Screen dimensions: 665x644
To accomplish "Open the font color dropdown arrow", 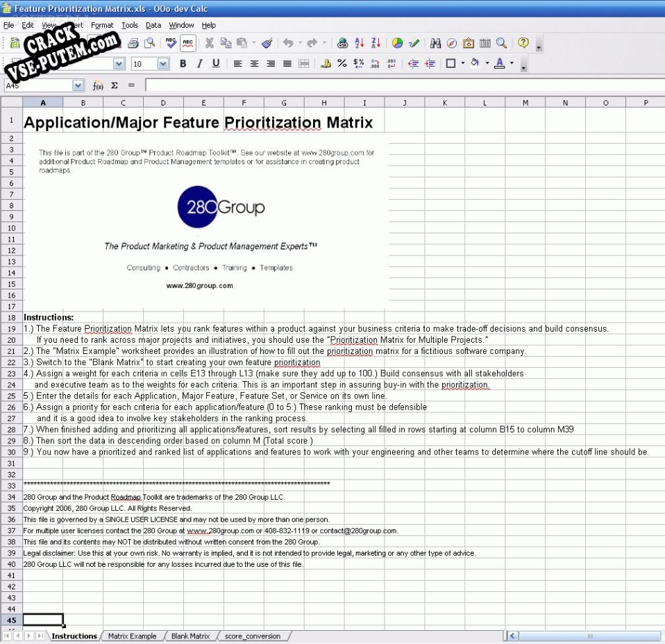I will pyautogui.click(x=512, y=63).
